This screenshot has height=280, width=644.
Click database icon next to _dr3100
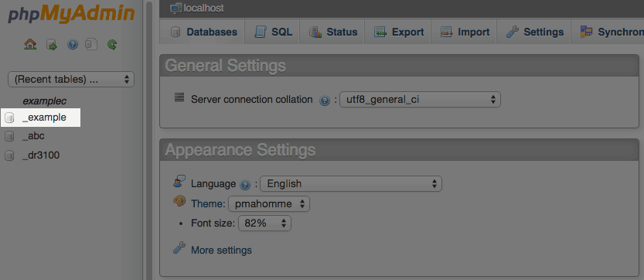click(9, 155)
